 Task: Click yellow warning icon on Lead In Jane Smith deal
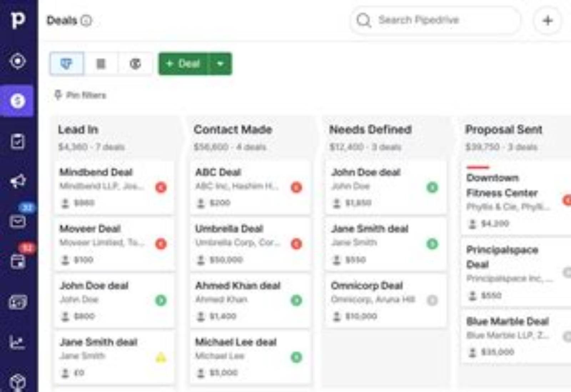click(161, 357)
